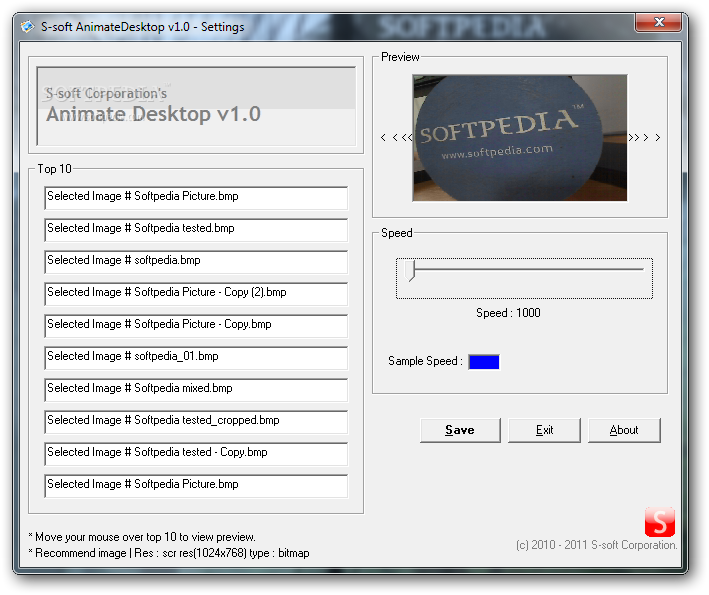Click the Softpedia preview image
The height and width of the screenshot is (595, 709).
[x=520, y=138]
